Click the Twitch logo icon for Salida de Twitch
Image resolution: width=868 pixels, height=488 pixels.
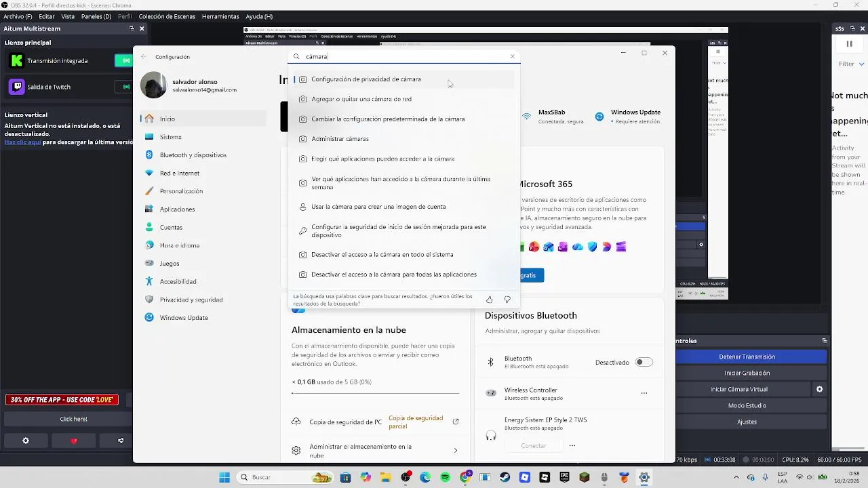(17, 87)
